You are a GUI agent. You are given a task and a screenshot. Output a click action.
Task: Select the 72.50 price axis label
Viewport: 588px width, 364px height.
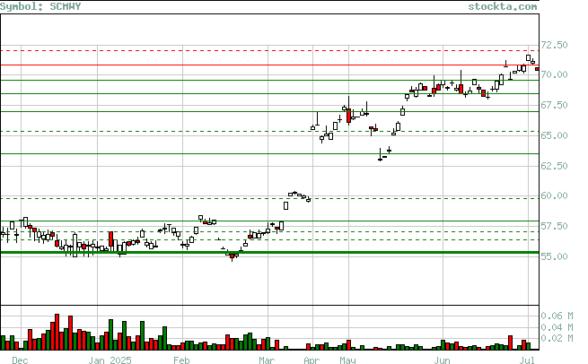click(x=554, y=45)
